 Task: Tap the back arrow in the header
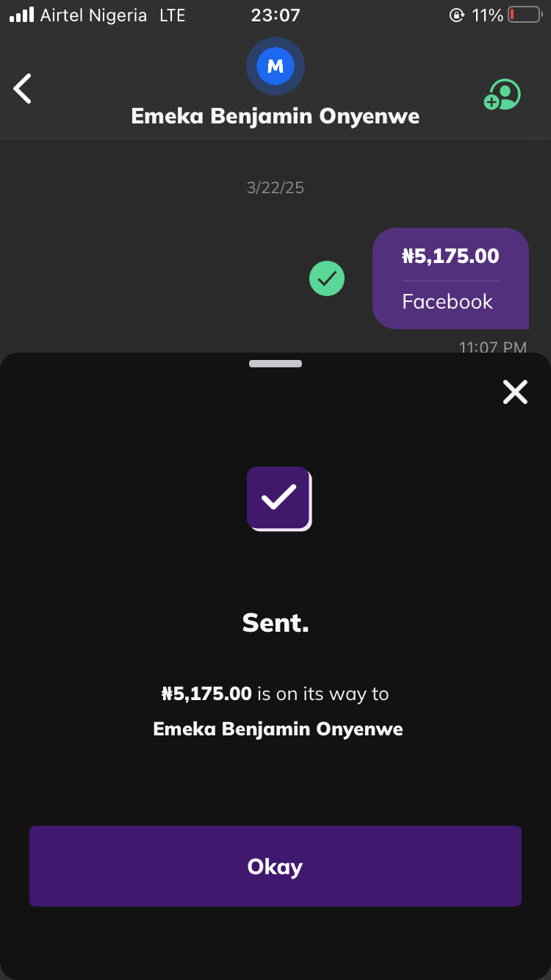(23, 89)
